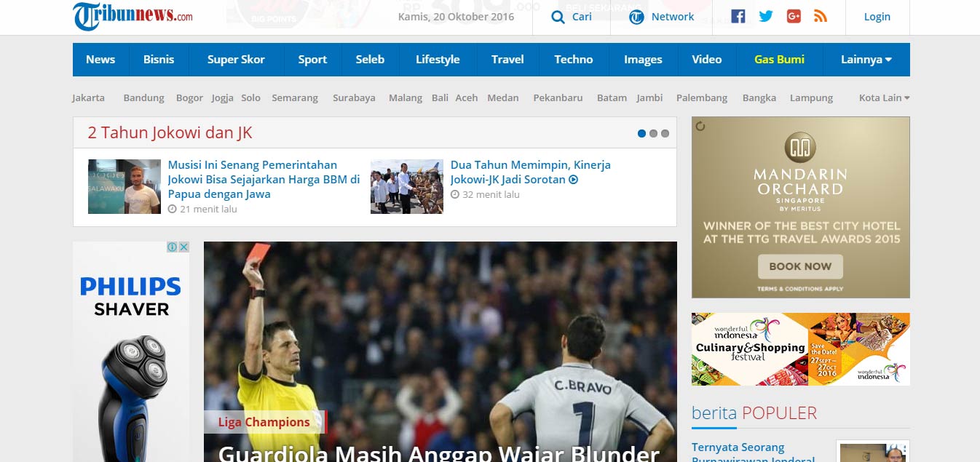Screen dimensions: 980x462
Task: Open article Musisi Ini Senang Pemerintahan Jokowi
Action: pyautogui.click(x=264, y=180)
